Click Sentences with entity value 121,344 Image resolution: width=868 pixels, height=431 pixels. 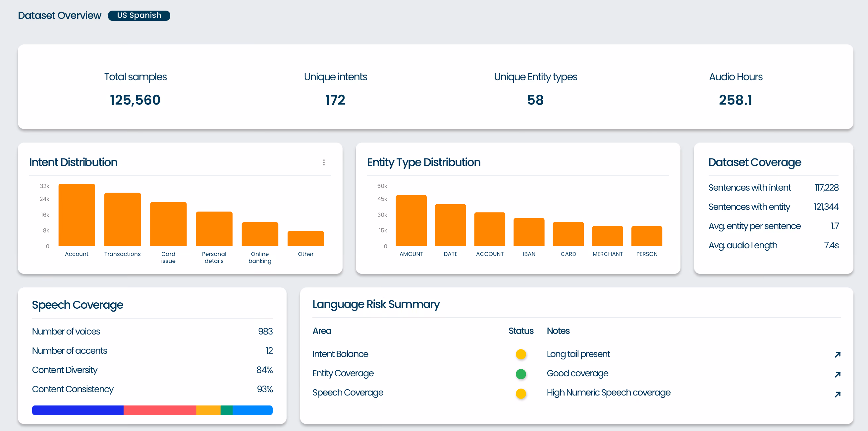click(826, 207)
